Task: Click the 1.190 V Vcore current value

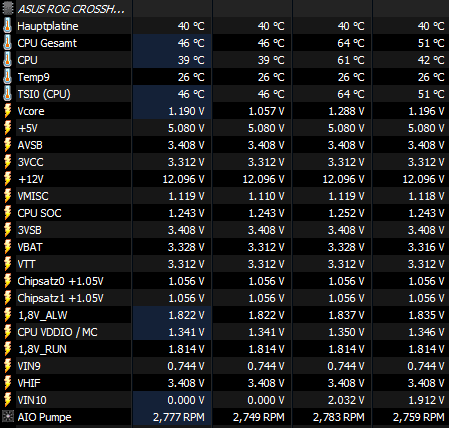Action: click(x=186, y=111)
